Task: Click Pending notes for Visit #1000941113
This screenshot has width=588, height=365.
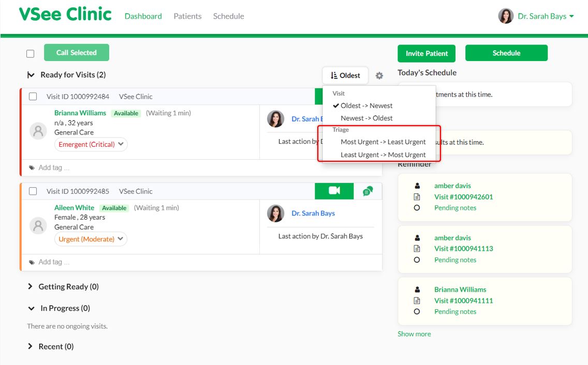Action: (x=455, y=260)
